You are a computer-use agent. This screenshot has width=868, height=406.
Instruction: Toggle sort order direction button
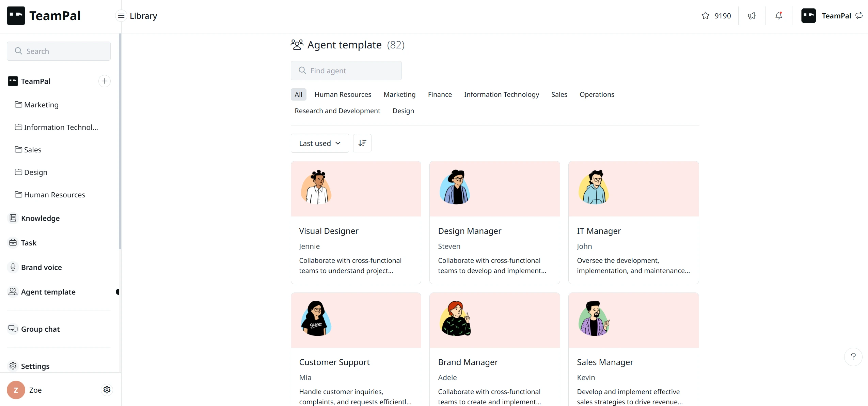click(362, 143)
